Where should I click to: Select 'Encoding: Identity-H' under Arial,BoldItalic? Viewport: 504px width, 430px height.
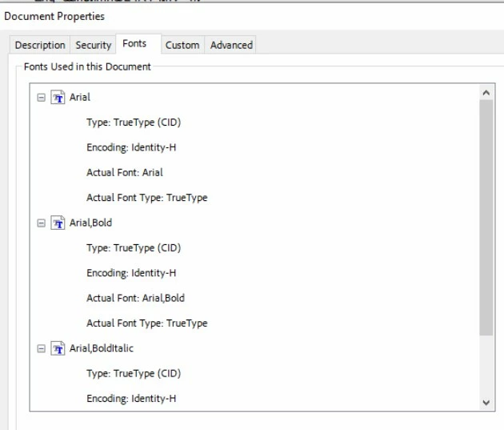click(131, 399)
